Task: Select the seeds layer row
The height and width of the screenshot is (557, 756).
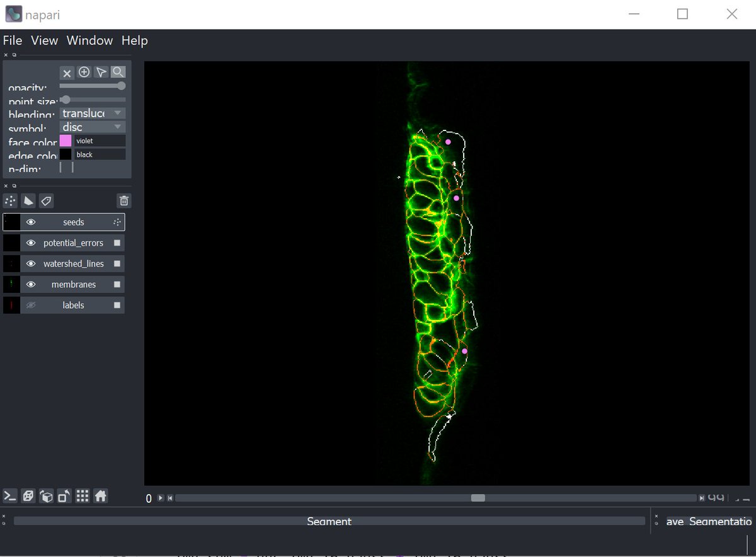Action: (x=64, y=222)
